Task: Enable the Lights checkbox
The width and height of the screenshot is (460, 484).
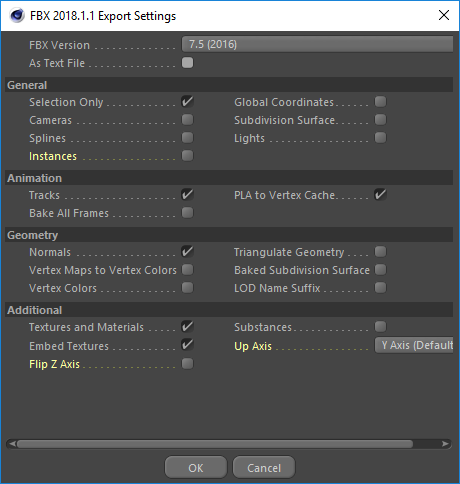Action: tap(380, 138)
